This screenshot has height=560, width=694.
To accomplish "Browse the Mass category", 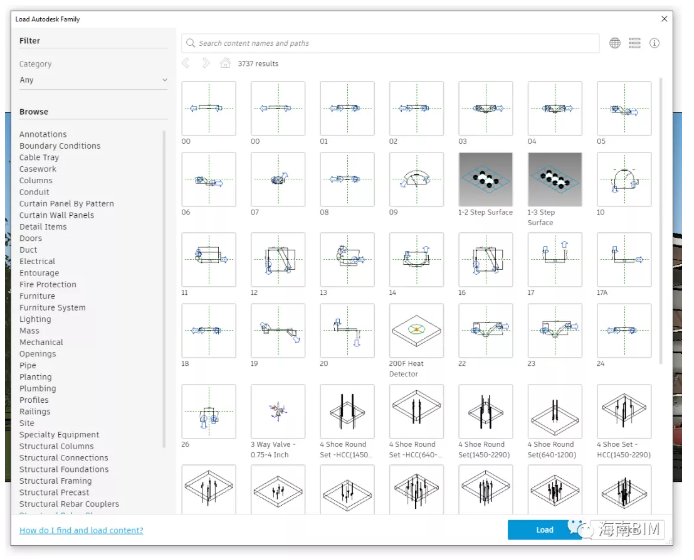I will click(29, 331).
